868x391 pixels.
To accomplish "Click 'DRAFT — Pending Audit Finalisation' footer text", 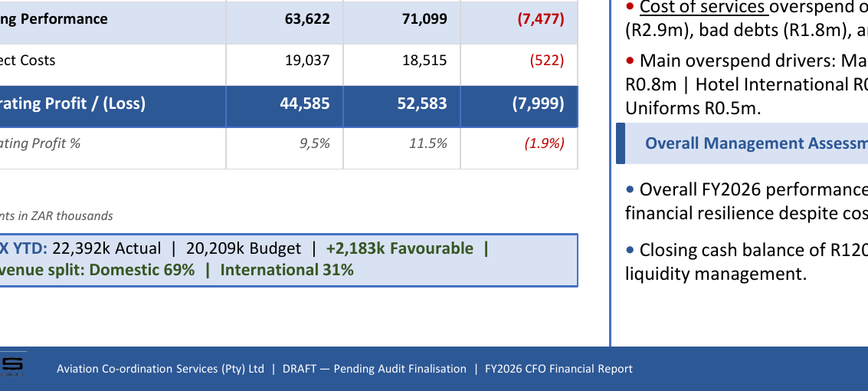I will (374, 369).
